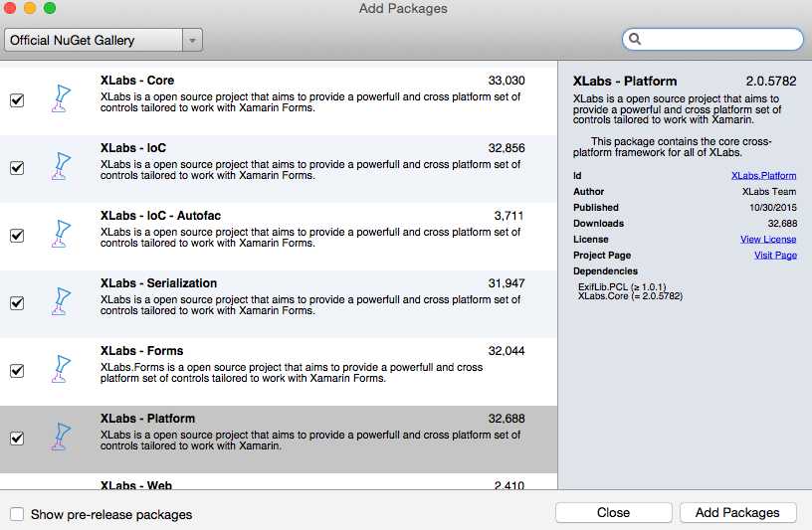Open the Visit Page project link
Screen dimensions: 812x530
(x=775, y=256)
